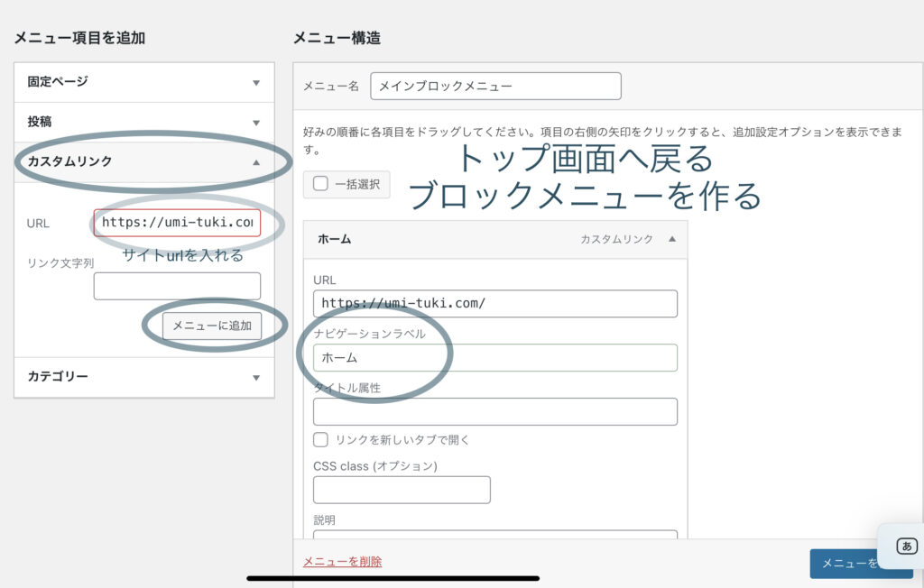The image size is (924, 588).
Task: Tap the あ keyboard input icon
Action: click(906, 546)
